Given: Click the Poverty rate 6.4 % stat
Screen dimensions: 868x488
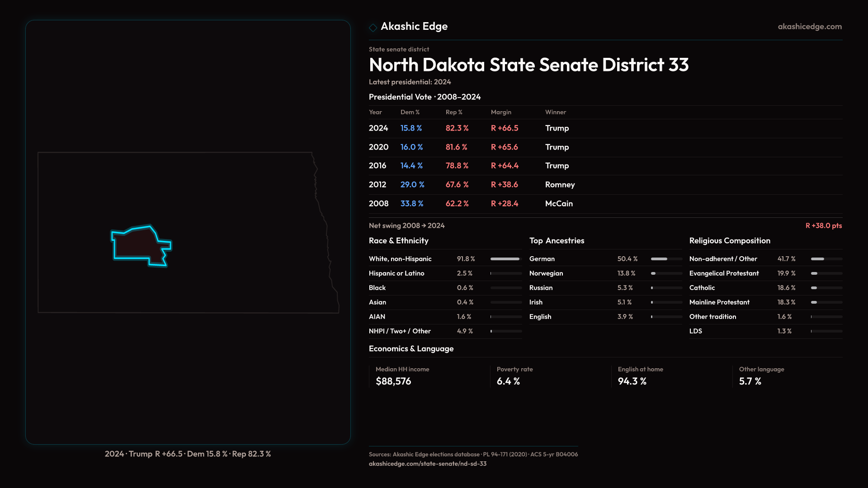Looking at the screenshot, I should click(x=508, y=381).
